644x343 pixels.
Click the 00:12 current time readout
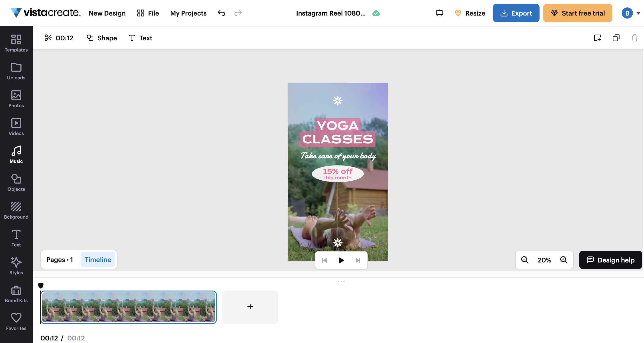pyautogui.click(x=49, y=338)
